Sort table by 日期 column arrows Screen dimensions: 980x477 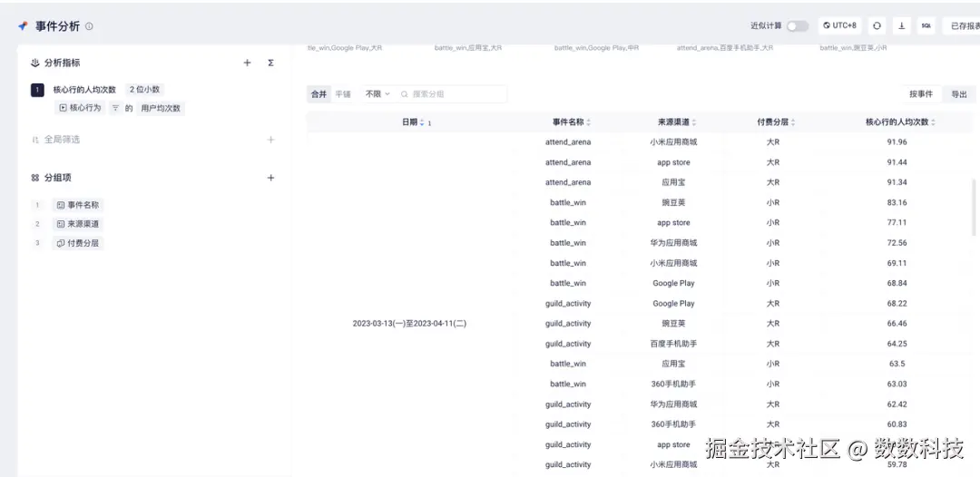tap(422, 122)
